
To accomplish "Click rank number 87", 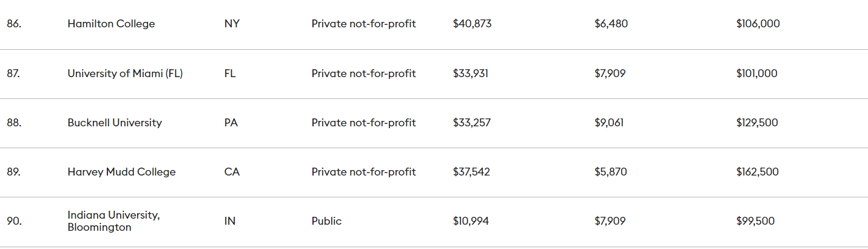I will click(14, 73).
